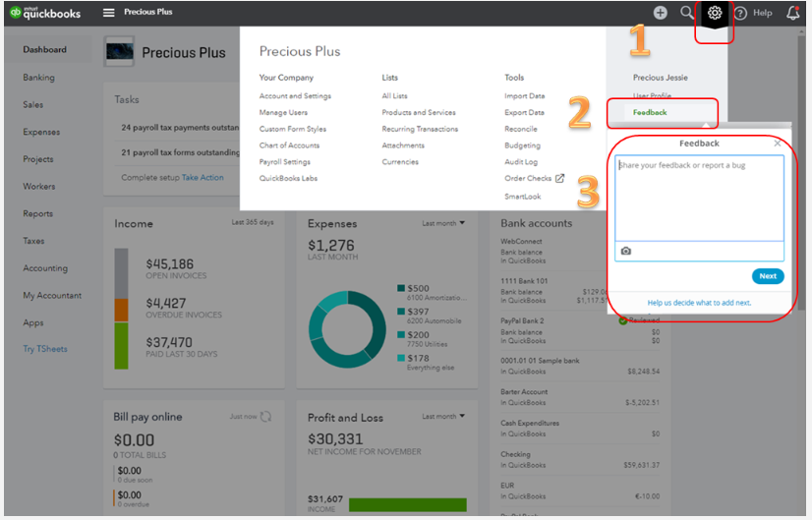Open User Profile in gear menu
This screenshot has width=812, height=520.
pyautogui.click(x=652, y=95)
